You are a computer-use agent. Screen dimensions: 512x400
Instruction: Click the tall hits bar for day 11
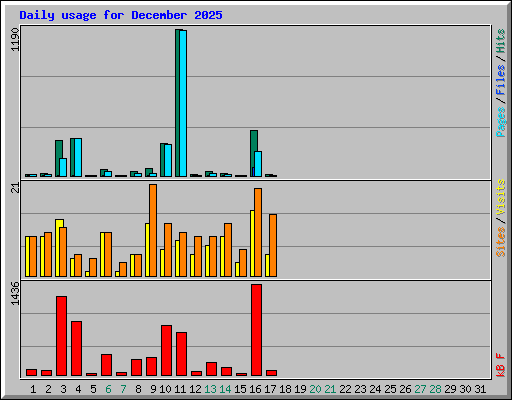tap(178, 103)
